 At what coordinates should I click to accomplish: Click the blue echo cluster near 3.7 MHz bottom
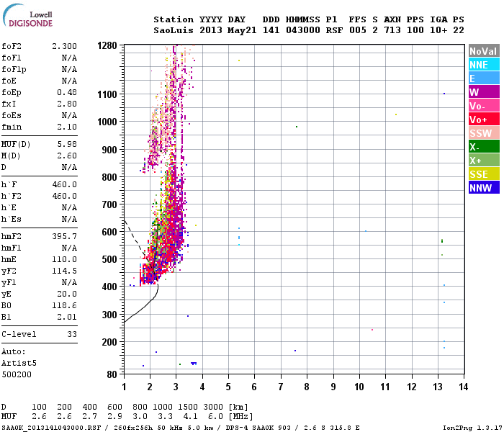pyautogui.click(x=194, y=364)
